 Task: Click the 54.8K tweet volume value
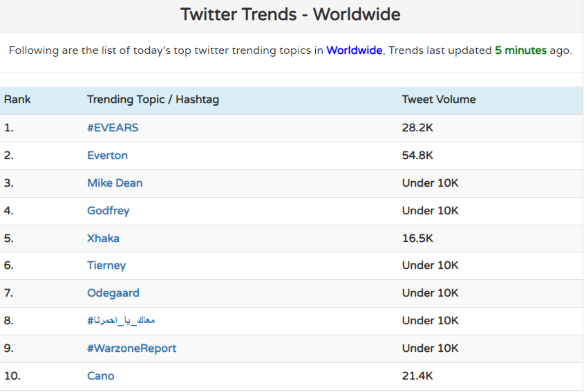tap(417, 156)
